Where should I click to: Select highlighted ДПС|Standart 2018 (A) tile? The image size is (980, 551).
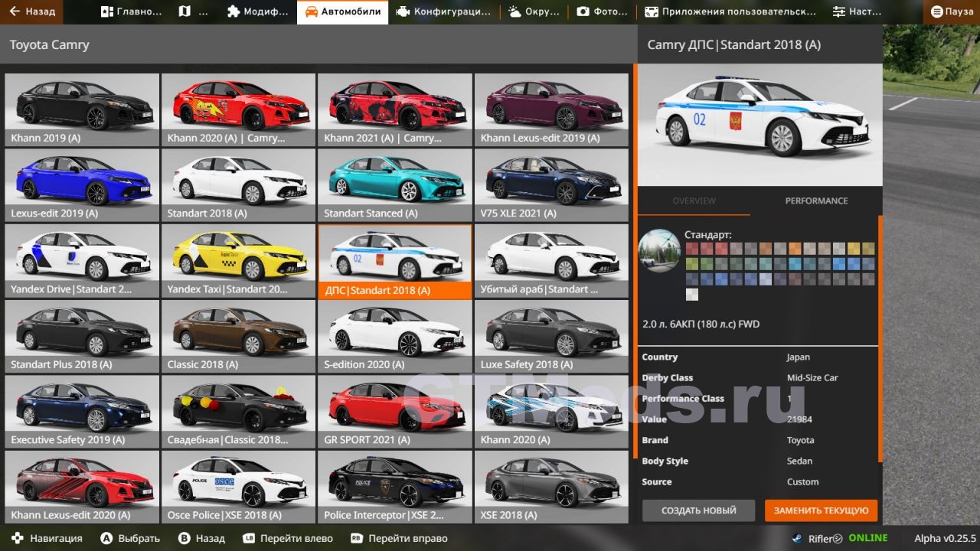tap(395, 261)
